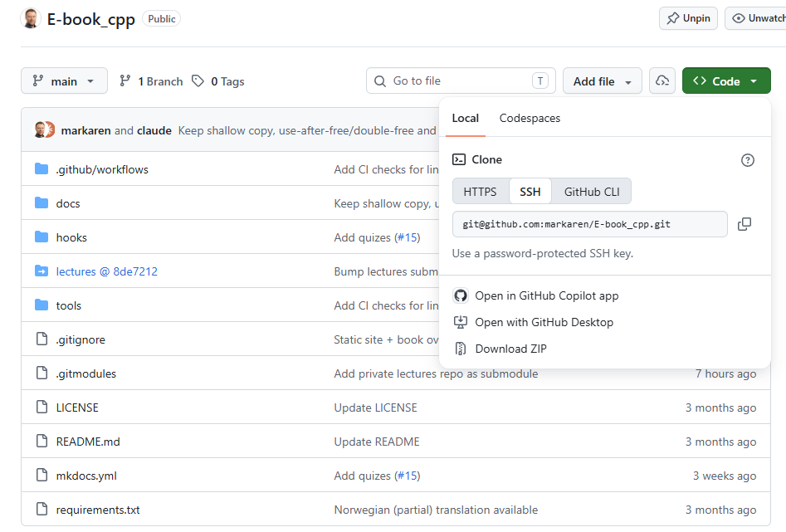
Task: Click the tag icon next to 0 Tags
Action: [198, 81]
